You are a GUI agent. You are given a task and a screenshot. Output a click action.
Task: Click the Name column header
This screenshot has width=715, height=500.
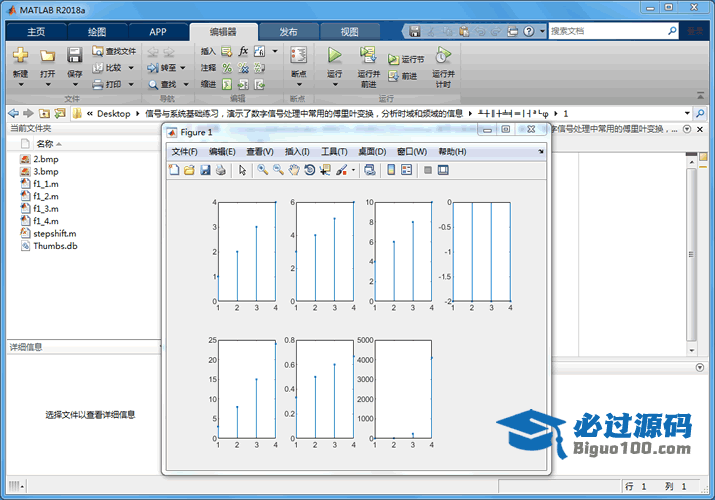click(45, 144)
